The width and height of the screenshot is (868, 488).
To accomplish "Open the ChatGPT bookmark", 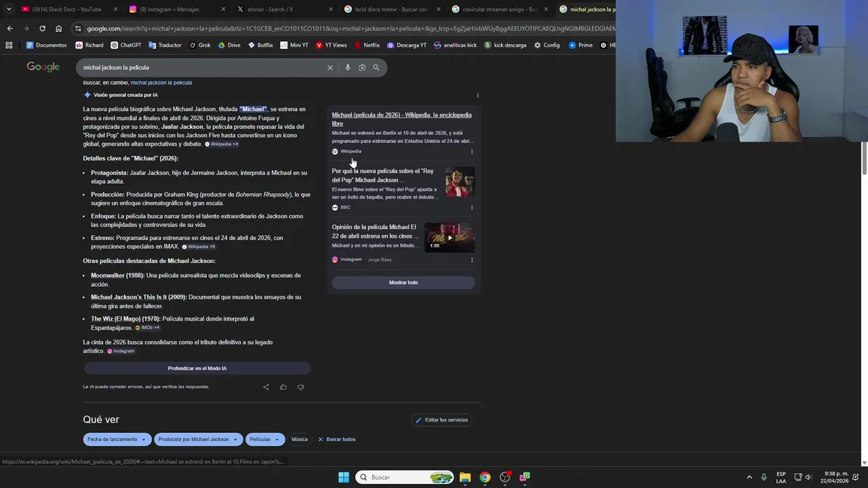I will point(125,45).
